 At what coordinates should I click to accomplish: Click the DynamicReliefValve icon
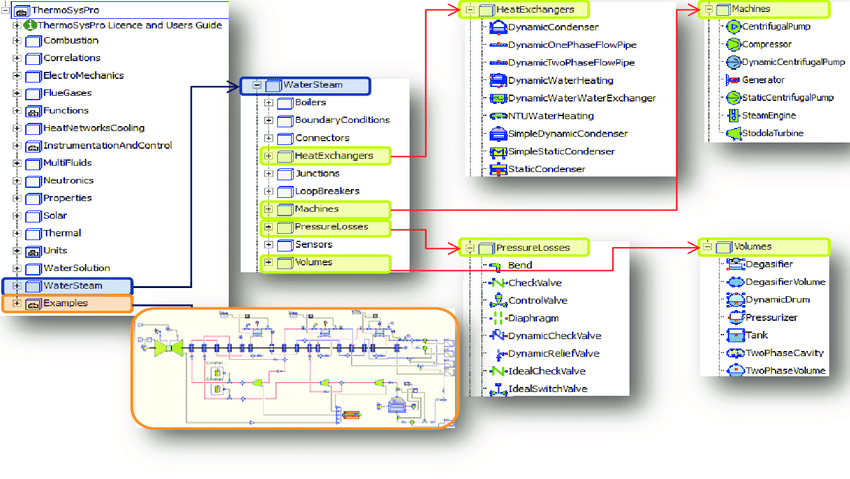[x=500, y=354]
